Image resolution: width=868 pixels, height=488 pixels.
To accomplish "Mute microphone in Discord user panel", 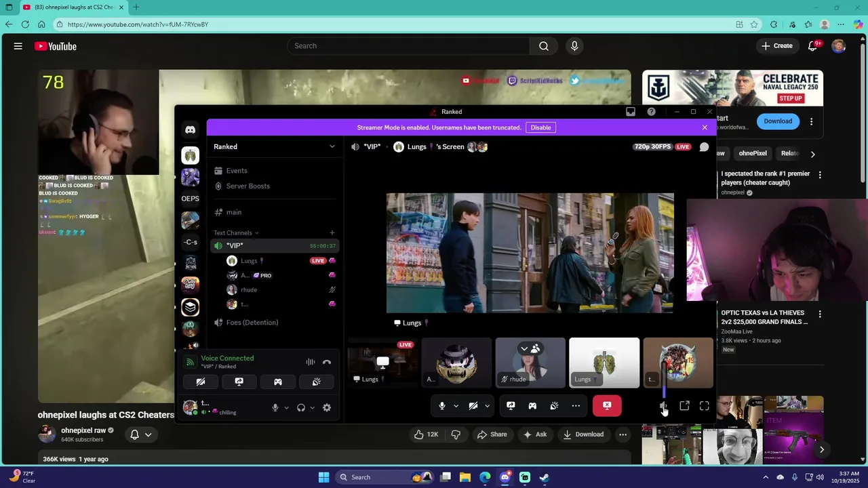I will (x=275, y=407).
